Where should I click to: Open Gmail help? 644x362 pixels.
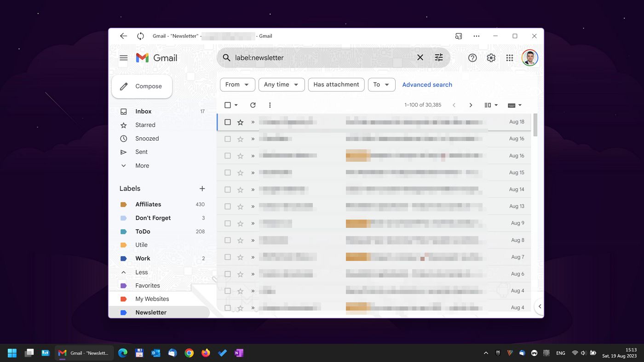tap(472, 57)
